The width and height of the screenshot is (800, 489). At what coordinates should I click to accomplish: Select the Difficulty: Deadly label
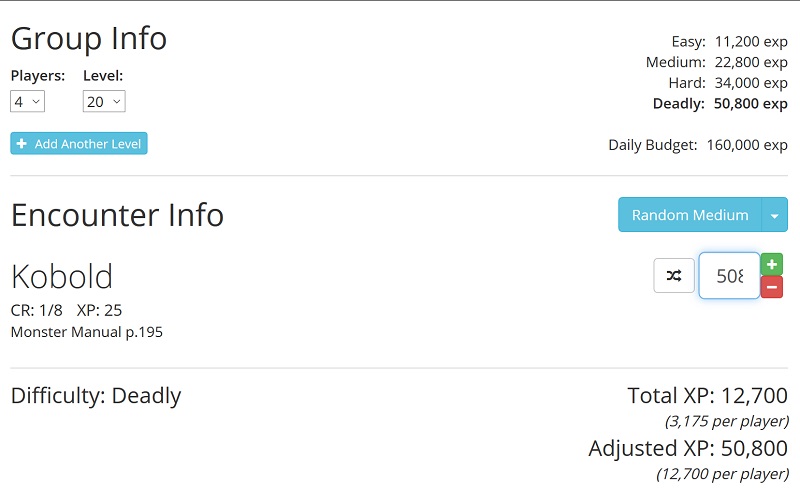click(x=96, y=396)
